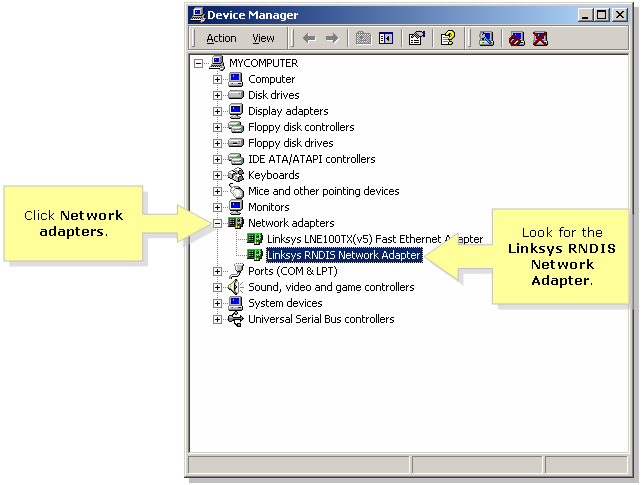Click the Monitors icon
Image resolution: width=643 pixels, height=485 pixels.
[236, 207]
